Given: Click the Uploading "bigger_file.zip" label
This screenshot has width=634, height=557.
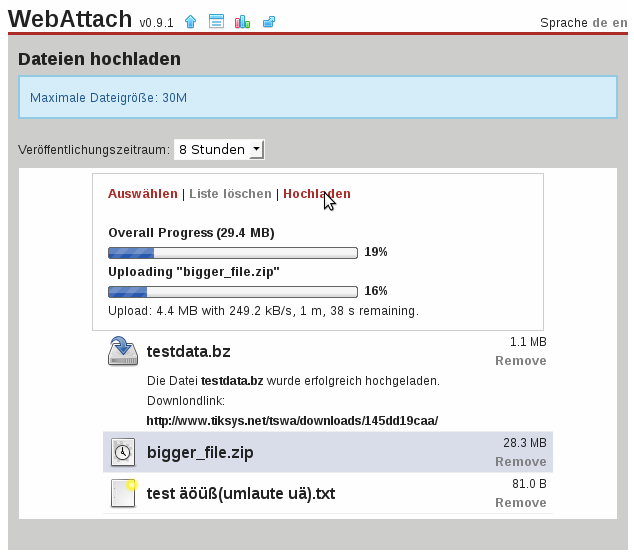Looking at the screenshot, I should pyautogui.click(x=194, y=272).
